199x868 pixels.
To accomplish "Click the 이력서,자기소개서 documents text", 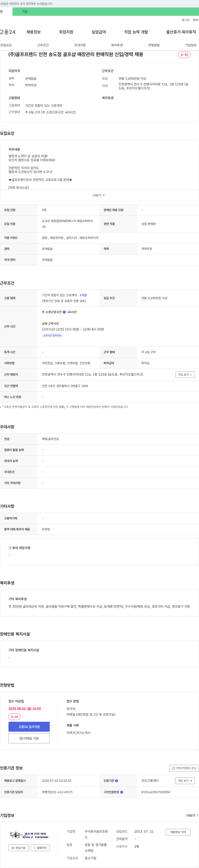I will coord(78,733).
